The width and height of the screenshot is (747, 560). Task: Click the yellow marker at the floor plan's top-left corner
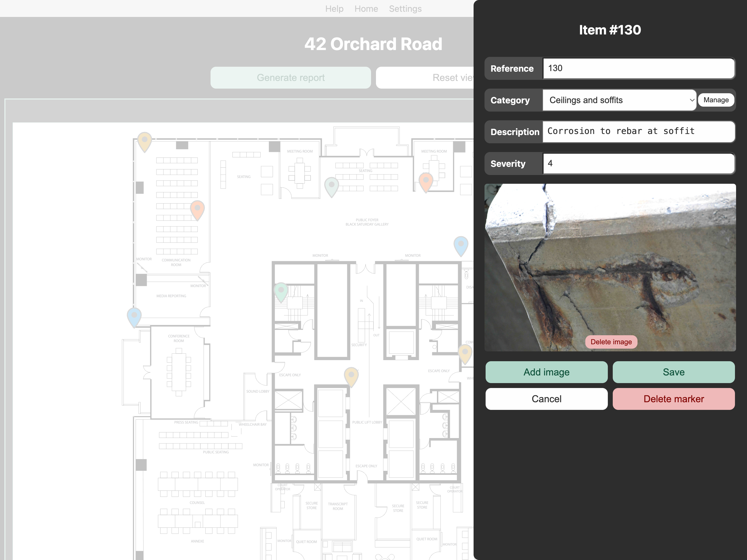145,142
